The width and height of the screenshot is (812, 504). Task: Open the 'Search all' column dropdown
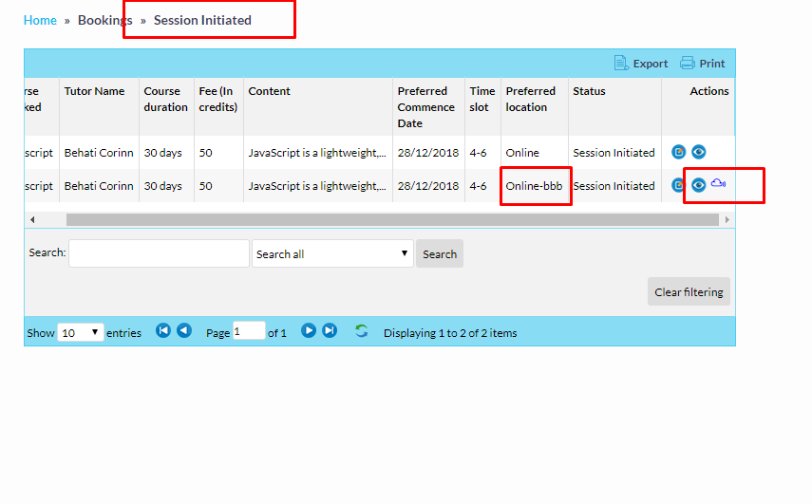(332, 253)
